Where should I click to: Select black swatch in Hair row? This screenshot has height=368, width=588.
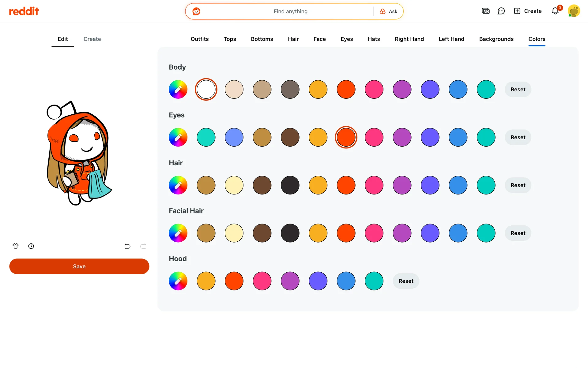tap(290, 185)
